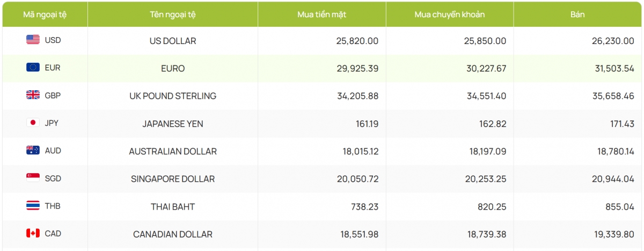Image resolution: width=644 pixels, height=251 pixels.
Task: Select the THAI BAHT cash rate 738.23
Action: 365,206
